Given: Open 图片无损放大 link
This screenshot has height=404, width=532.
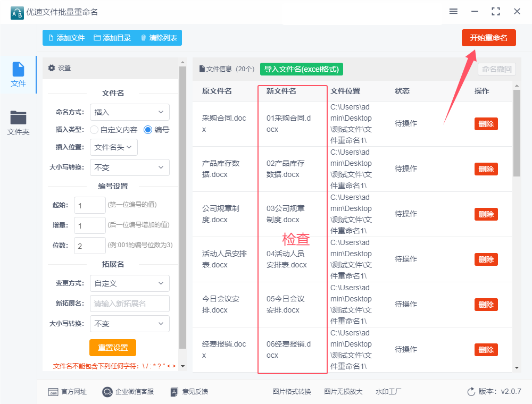Looking at the screenshot, I should pos(343,392).
